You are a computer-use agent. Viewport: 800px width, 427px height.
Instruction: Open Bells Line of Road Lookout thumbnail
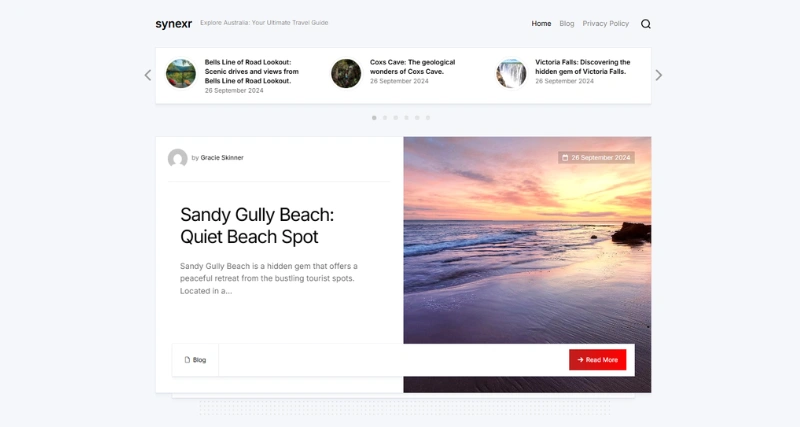tap(181, 73)
